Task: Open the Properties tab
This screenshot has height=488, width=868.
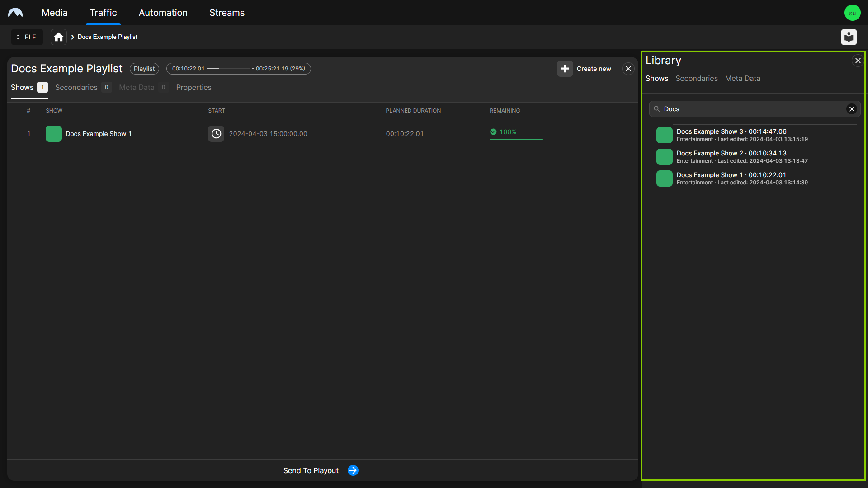Action: [x=193, y=87]
